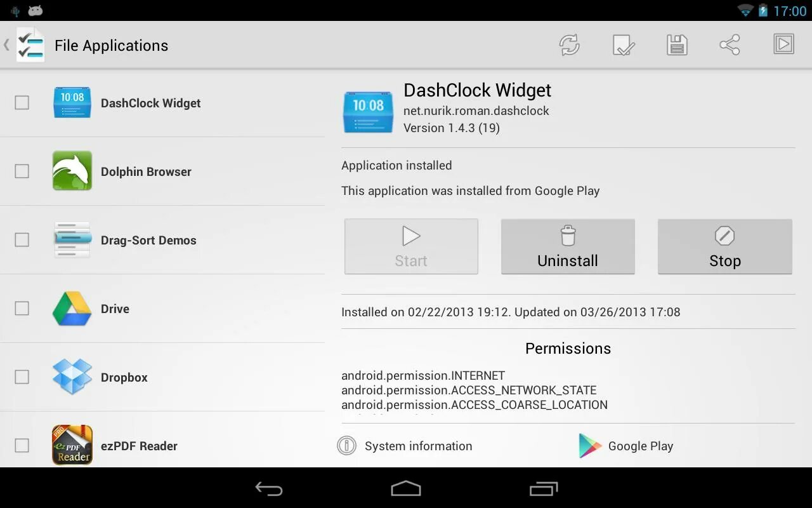The width and height of the screenshot is (812, 508).
Task: Tap the Android back navigation button
Action: click(x=269, y=488)
